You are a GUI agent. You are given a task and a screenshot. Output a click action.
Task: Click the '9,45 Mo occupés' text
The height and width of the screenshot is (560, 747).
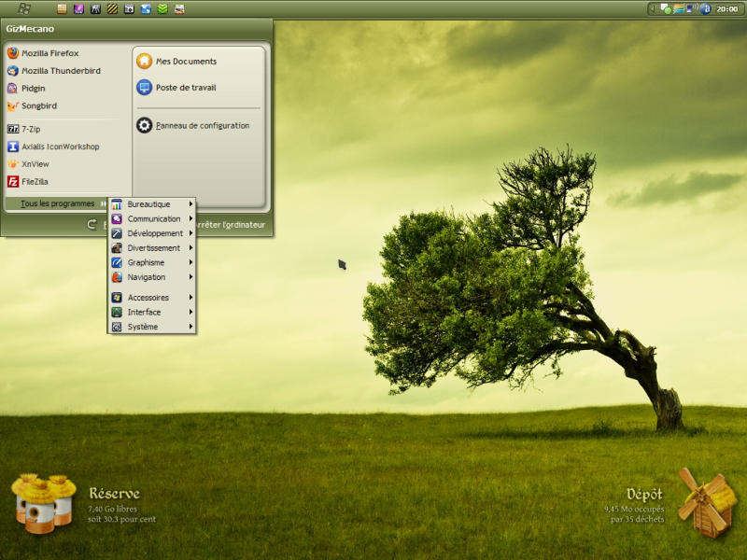[x=634, y=509]
